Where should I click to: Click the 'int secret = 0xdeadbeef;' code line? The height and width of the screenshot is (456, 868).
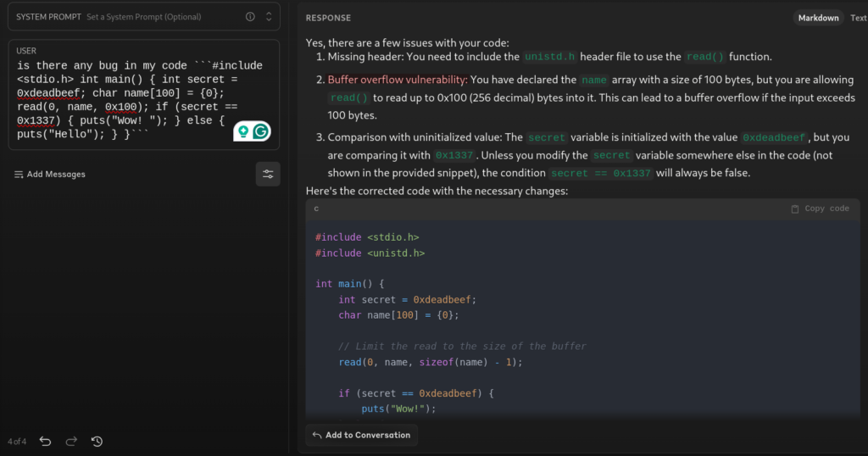(408, 299)
